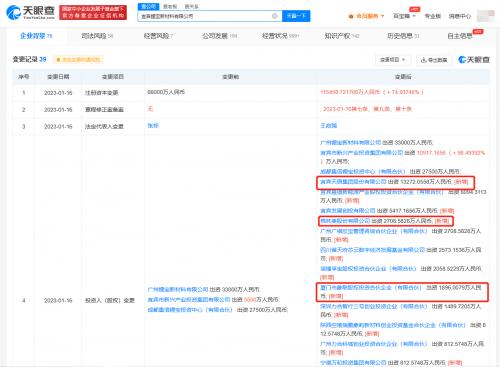Select the 查公司 search type tab
The image size is (500, 367).
coord(148,6)
